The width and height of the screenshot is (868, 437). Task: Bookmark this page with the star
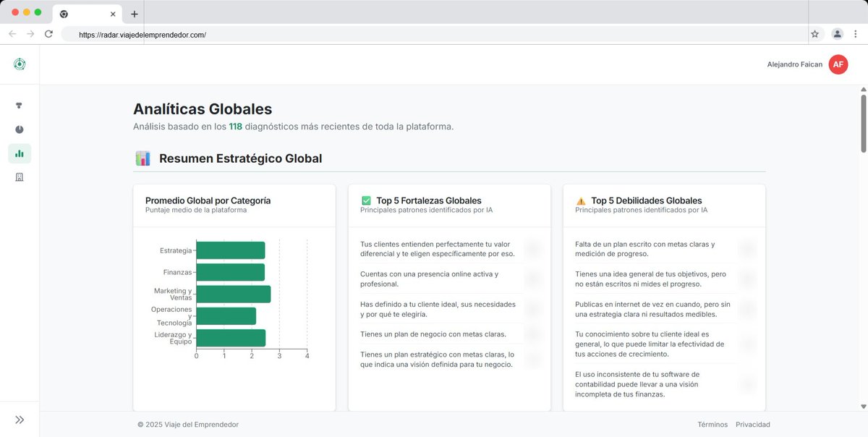click(x=815, y=34)
